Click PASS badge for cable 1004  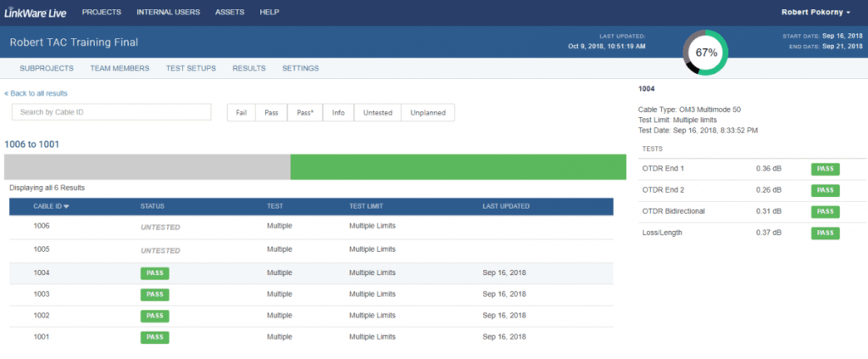[154, 272]
